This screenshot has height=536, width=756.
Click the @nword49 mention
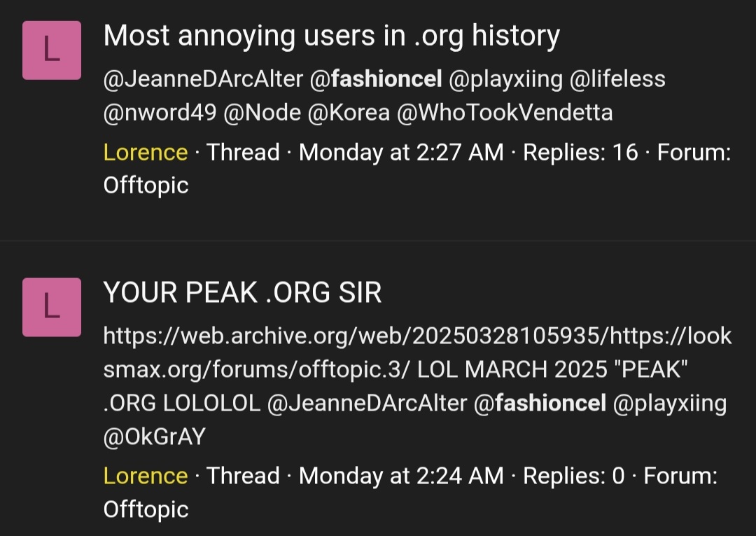click(160, 113)
